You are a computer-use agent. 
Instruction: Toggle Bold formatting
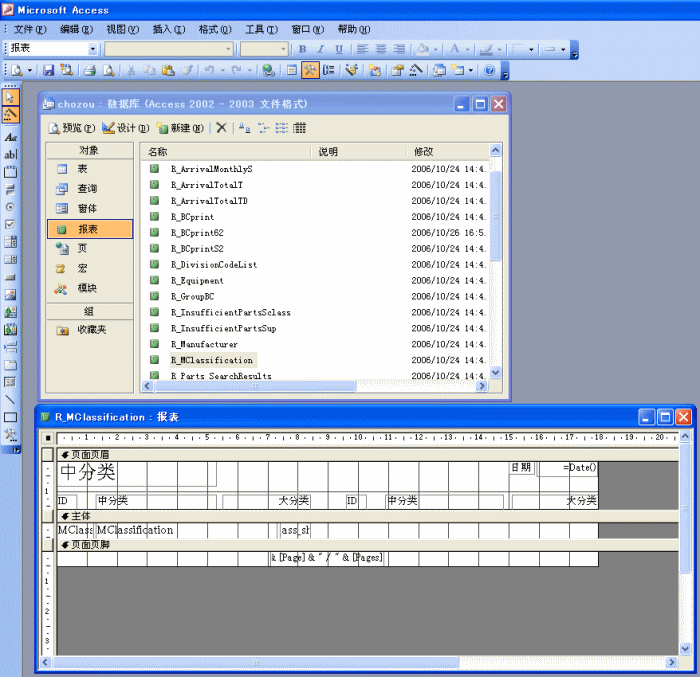[302, 49]
